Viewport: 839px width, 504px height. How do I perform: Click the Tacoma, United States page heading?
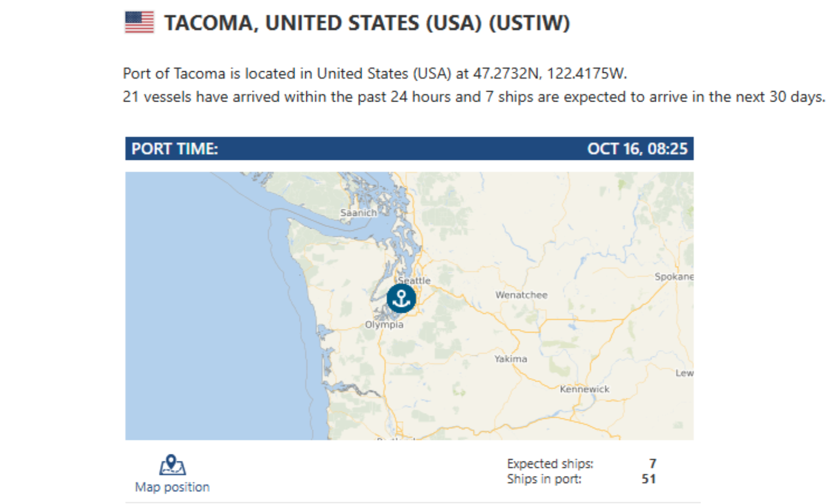(x=366, y=23)
